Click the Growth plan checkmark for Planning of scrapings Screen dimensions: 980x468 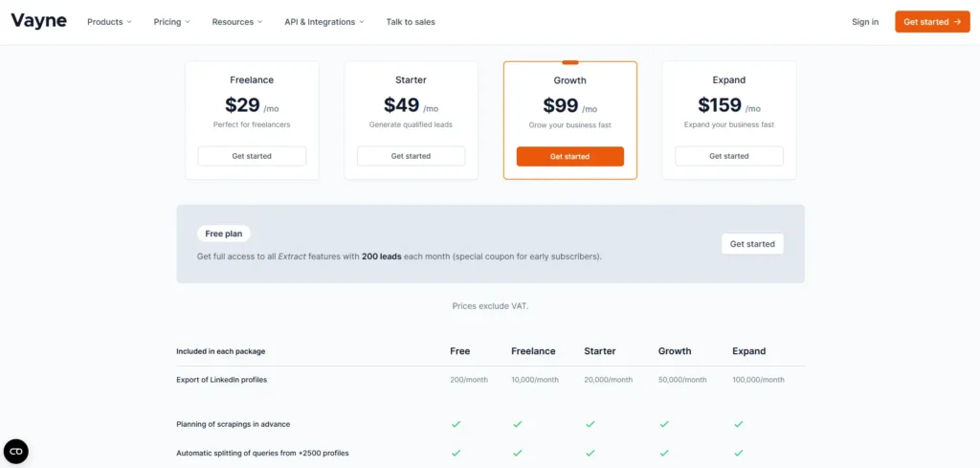[664, 424]
